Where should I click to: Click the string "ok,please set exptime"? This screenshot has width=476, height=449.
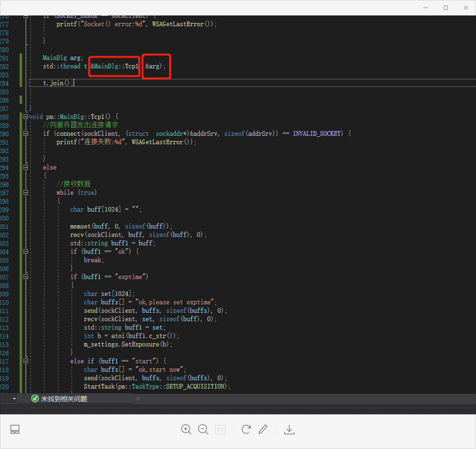coord(175,302)
